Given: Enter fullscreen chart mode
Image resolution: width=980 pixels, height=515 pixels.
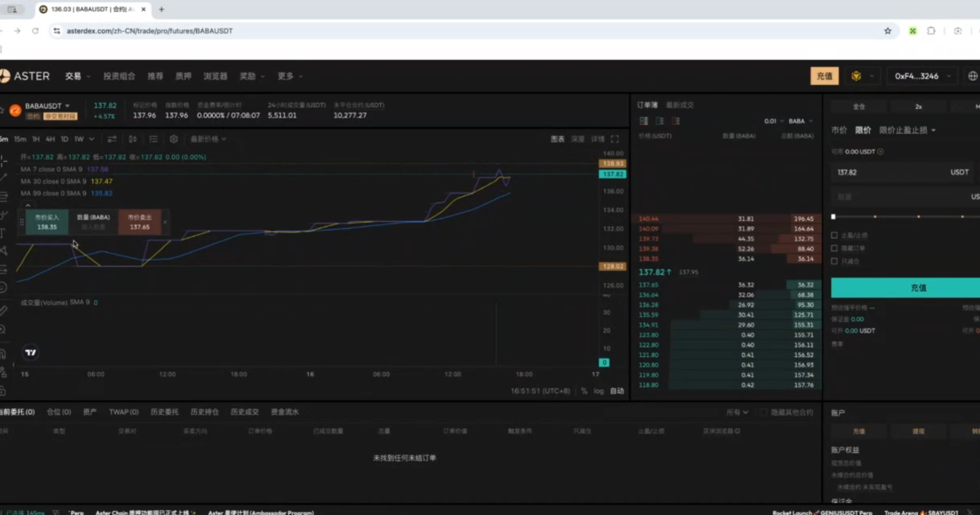Looking at the screenshot, I should 615,139.
